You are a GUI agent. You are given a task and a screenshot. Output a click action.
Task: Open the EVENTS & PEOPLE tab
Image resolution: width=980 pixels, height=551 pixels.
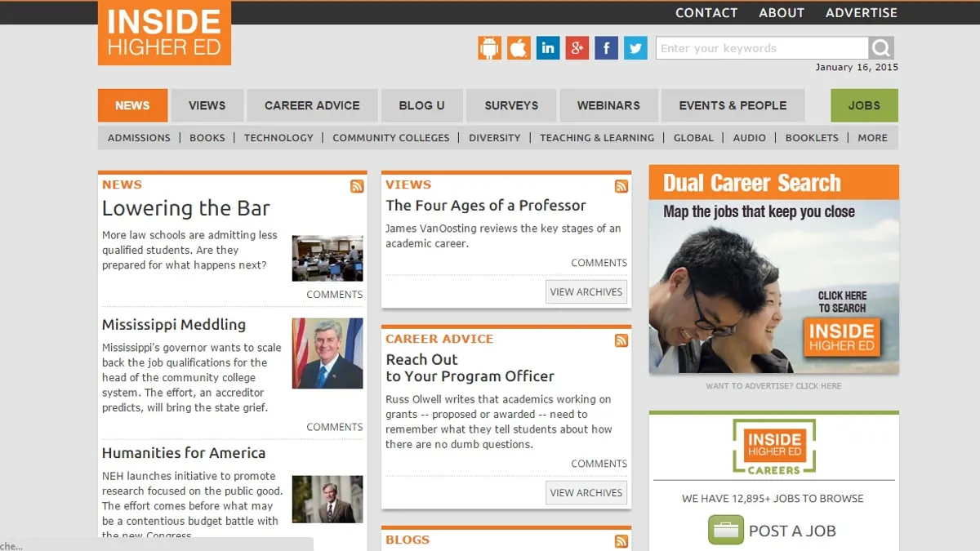[733, 105]
